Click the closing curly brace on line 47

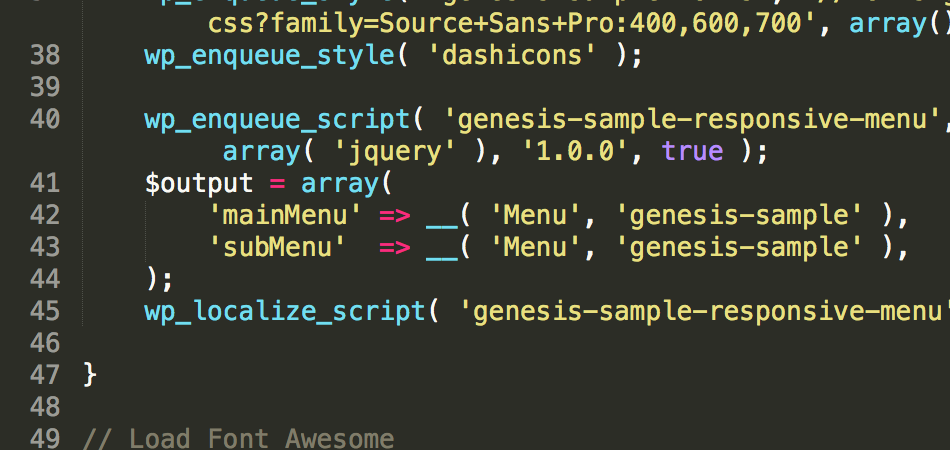point(90,375)
